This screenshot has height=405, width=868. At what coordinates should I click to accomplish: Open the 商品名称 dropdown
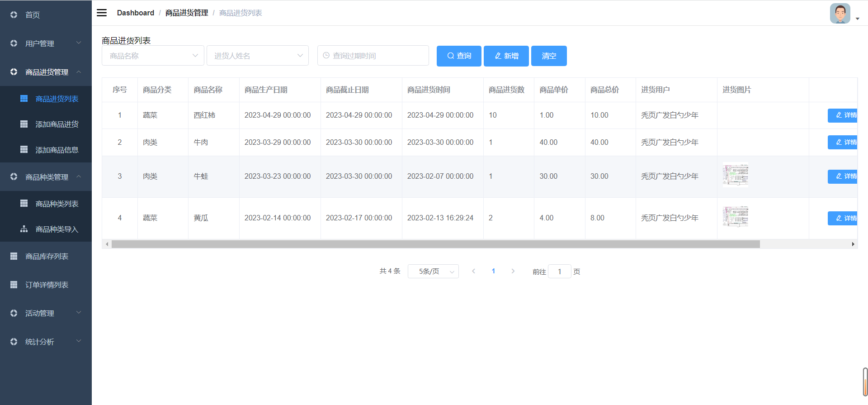(153, 55)
